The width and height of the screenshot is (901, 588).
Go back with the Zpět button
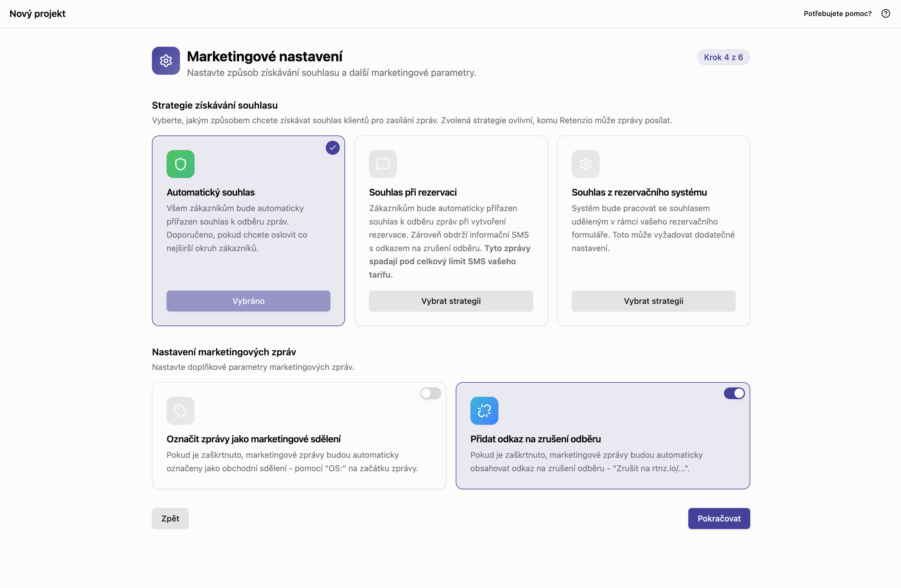(x=170, y=519)
